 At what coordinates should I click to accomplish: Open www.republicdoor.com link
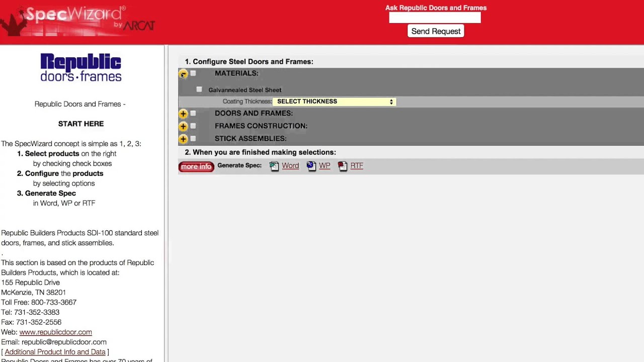click(55, 332)
